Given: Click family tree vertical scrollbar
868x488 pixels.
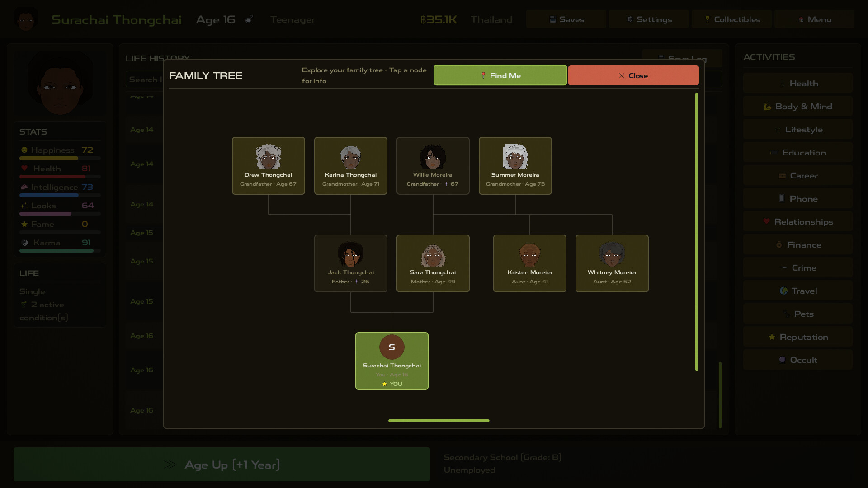Looking at the screenshot, I should [x=697, y=232].
